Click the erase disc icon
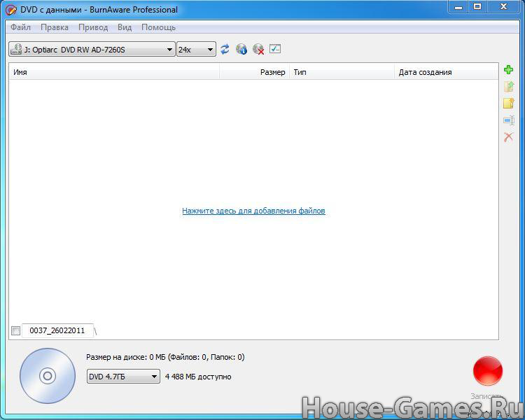 pyautogui.click(x=258, y=49)
